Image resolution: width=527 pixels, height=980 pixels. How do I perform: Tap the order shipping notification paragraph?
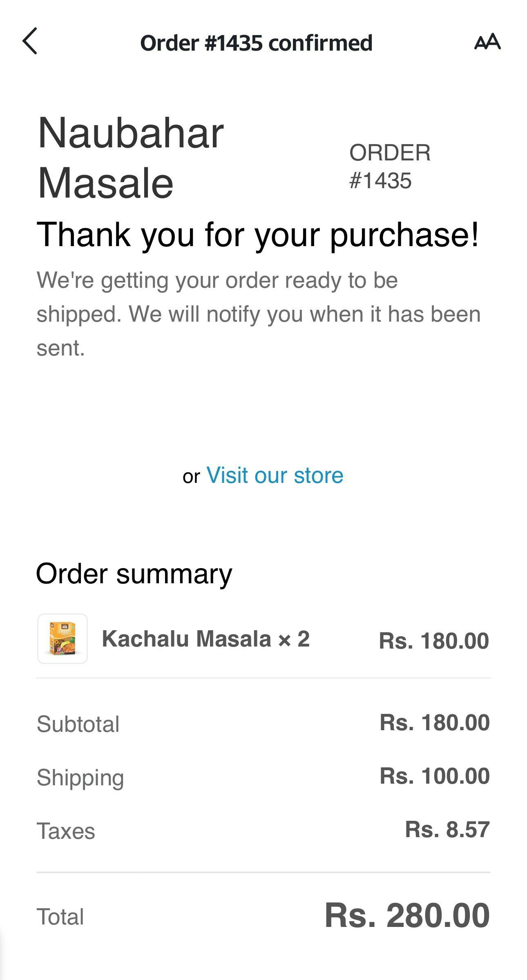click(258, 314)
